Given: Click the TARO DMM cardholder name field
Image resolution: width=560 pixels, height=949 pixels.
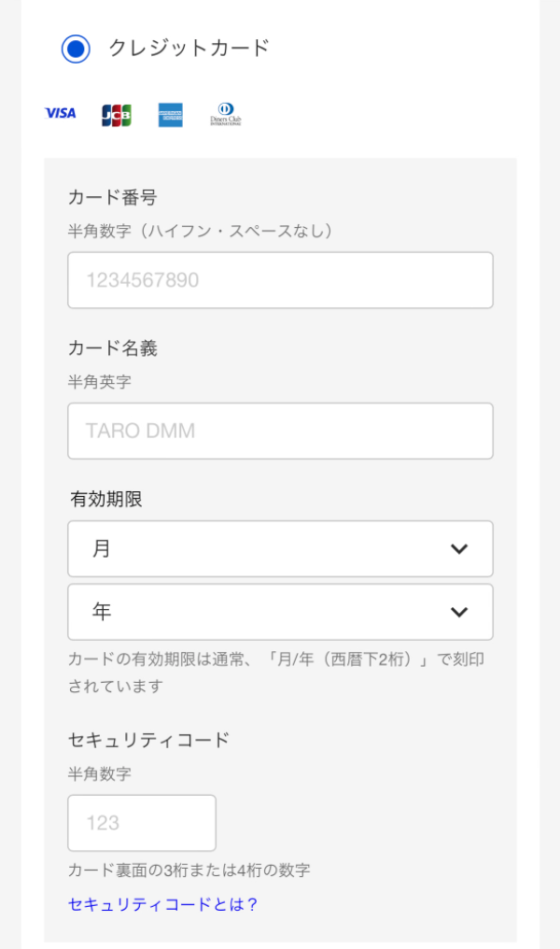Looking at the screenshot, I should click(280, 431).
